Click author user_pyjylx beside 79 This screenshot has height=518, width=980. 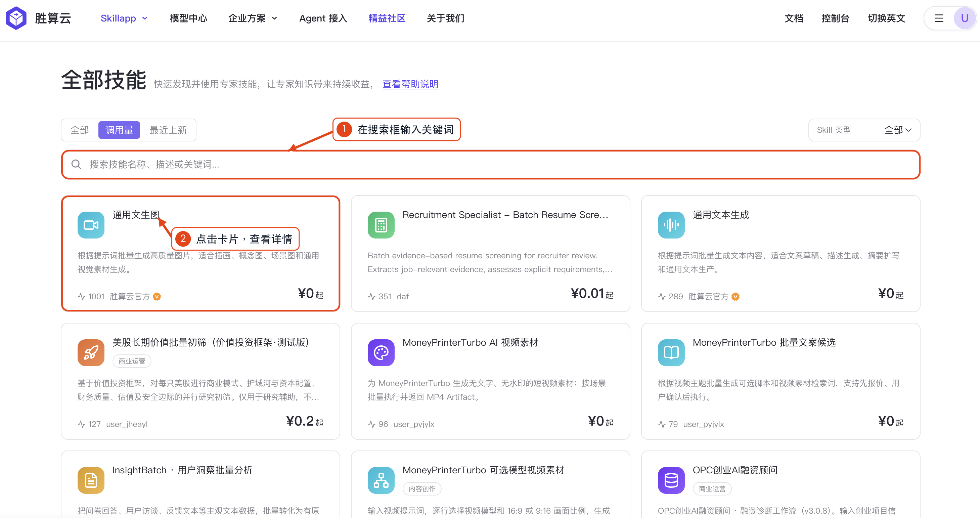[x=703, y=424]
